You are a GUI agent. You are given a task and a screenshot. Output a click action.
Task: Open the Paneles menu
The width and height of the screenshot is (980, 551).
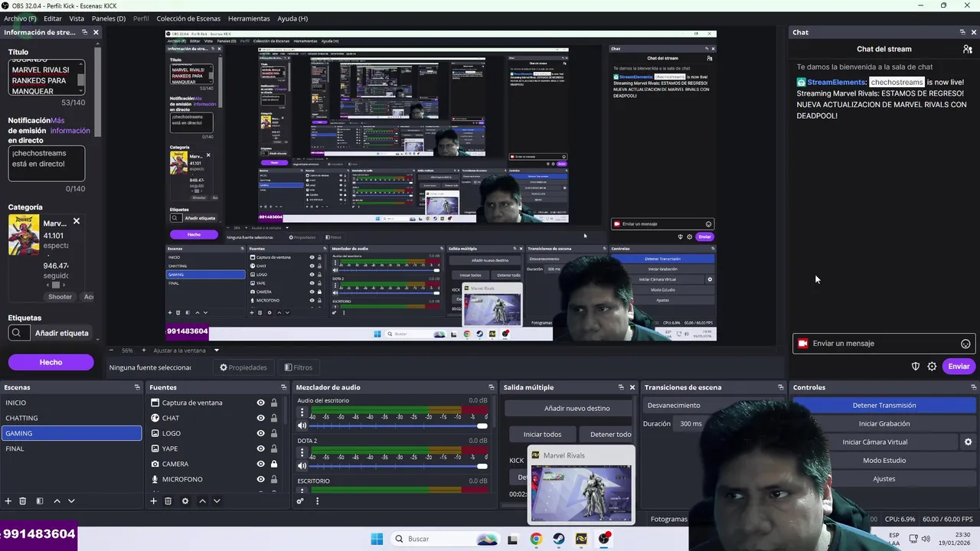109,18
